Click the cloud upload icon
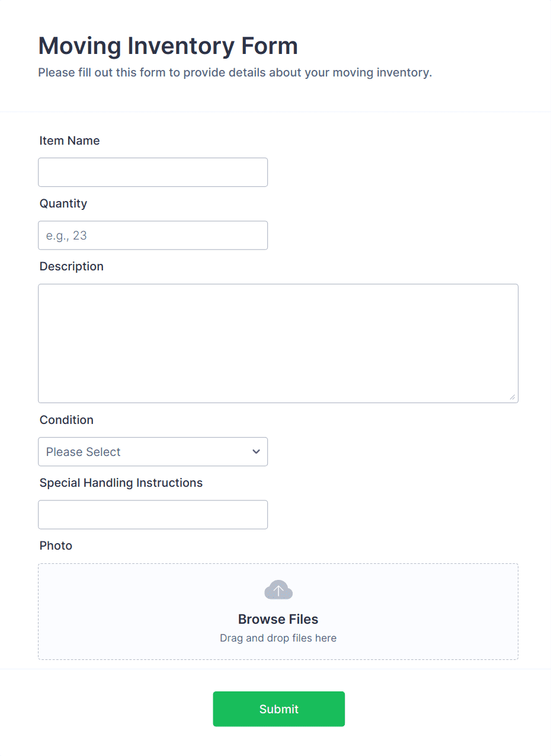551x756 pixels. click(x=278, y=589)
